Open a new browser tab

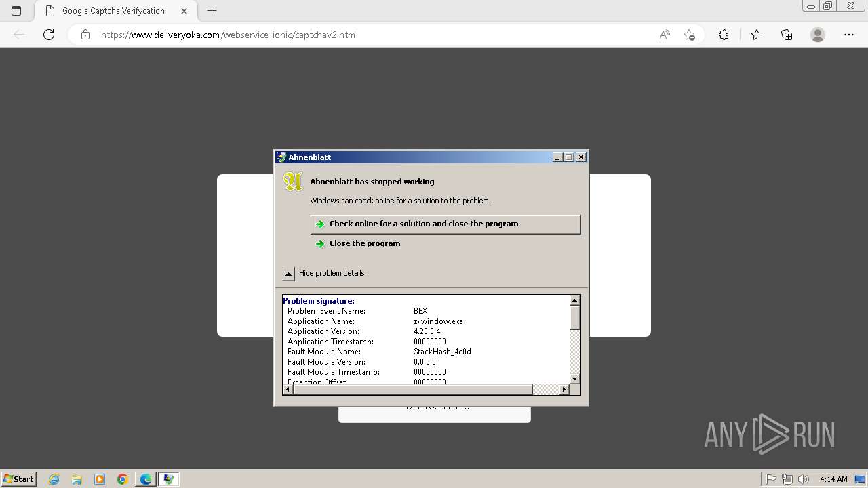click(x=212, y=11)
